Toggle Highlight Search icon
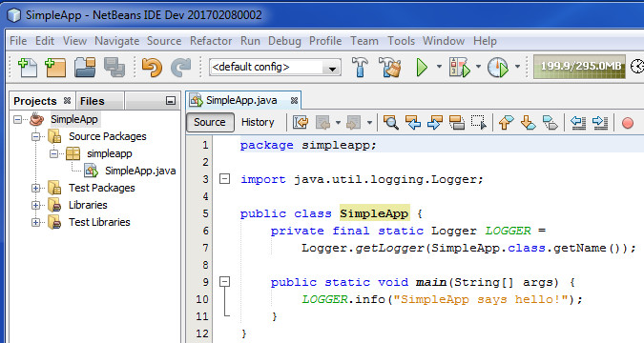 [457, 122]
